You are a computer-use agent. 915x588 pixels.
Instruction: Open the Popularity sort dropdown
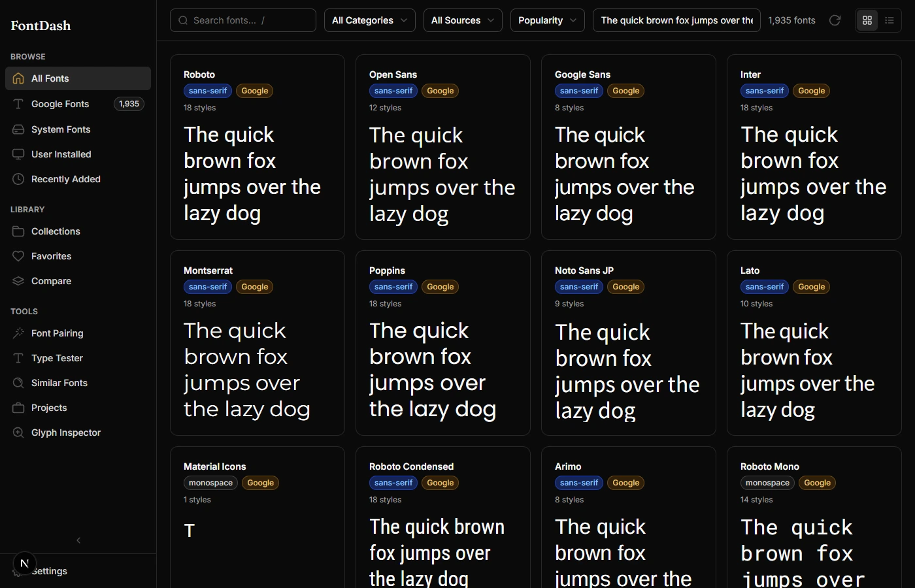click(547, 20)
